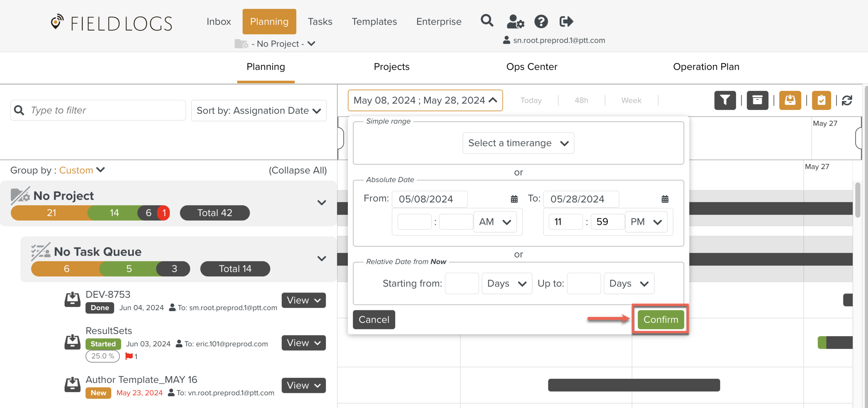Open the Templates menu item

(374, 22)
